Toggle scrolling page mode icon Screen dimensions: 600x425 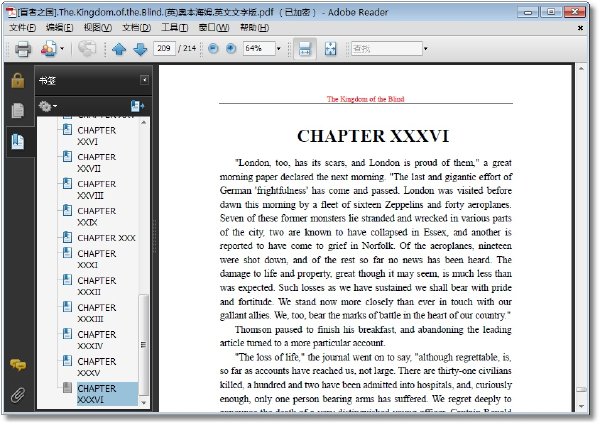(x=305, y=49)
